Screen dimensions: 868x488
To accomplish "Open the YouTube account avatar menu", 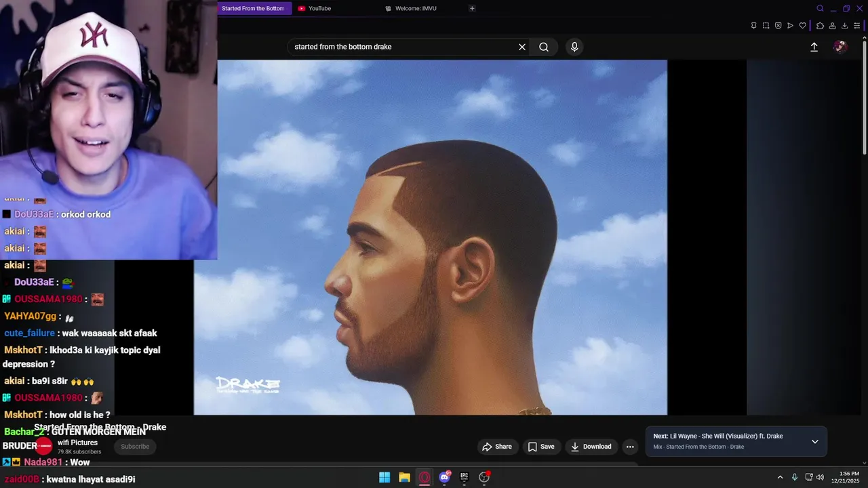I will tap(840, 47).
